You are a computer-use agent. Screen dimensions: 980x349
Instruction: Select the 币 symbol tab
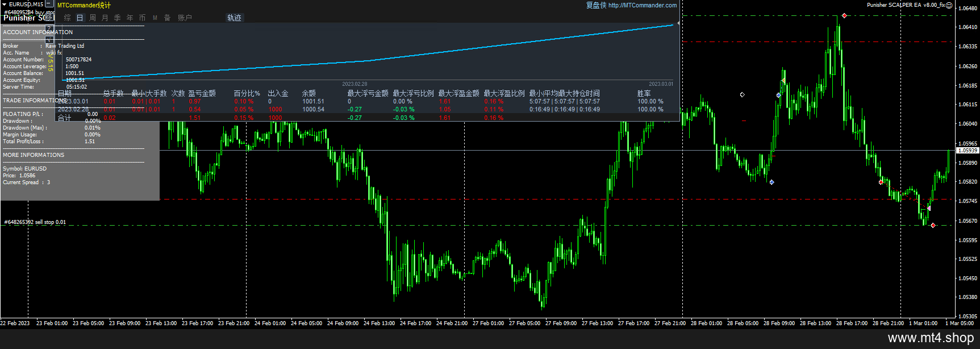pos(142,18)
